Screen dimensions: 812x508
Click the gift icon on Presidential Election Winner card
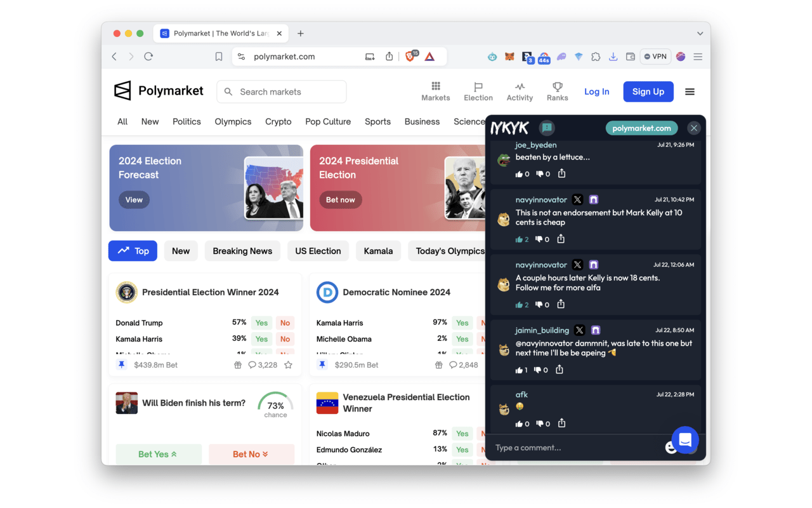pos(237,365)
